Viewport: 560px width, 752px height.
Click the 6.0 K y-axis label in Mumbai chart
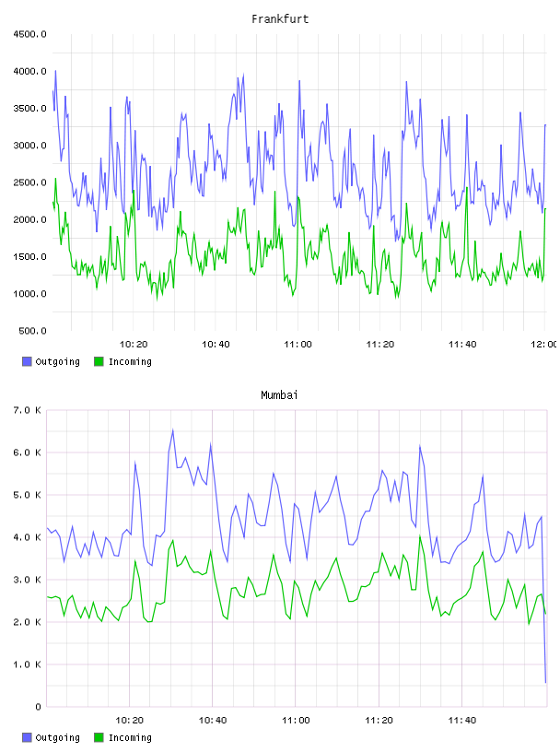pyautogui.click(x=27, y=452)
